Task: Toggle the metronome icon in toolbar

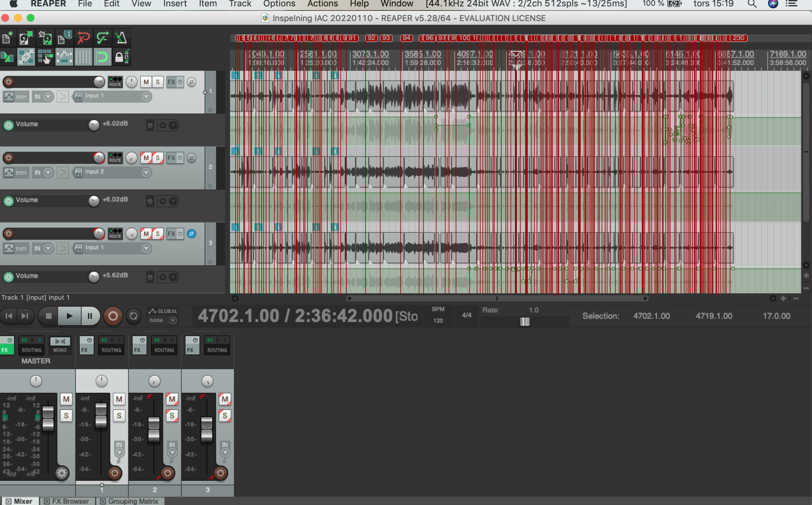Action: coord(121,38)
